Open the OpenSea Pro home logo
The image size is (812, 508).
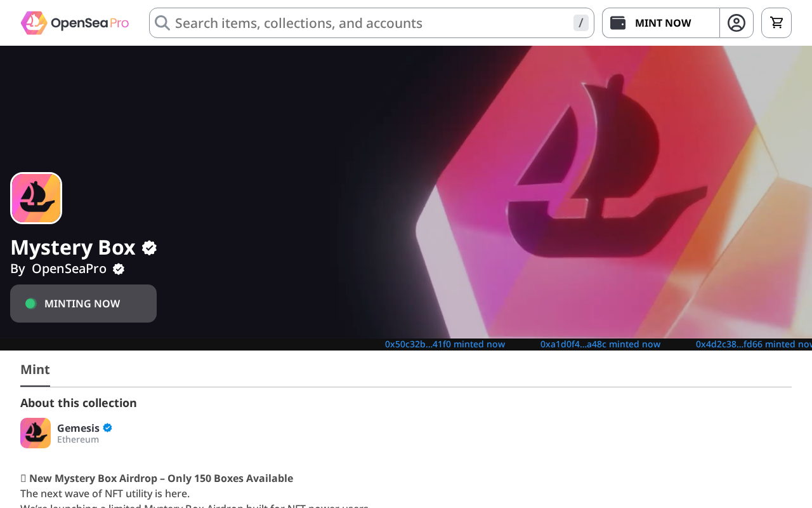pos(75,23)
